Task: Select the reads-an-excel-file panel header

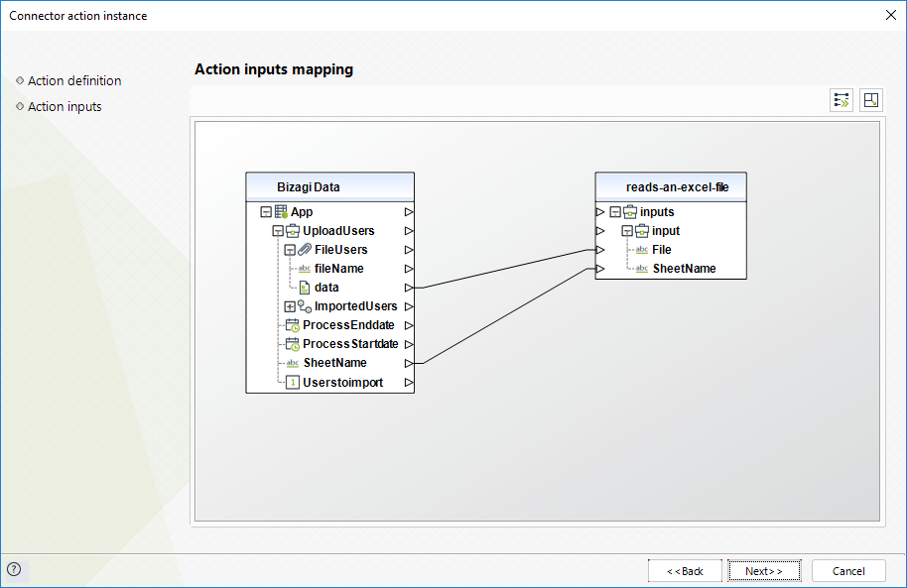Action: coord(671,186)
